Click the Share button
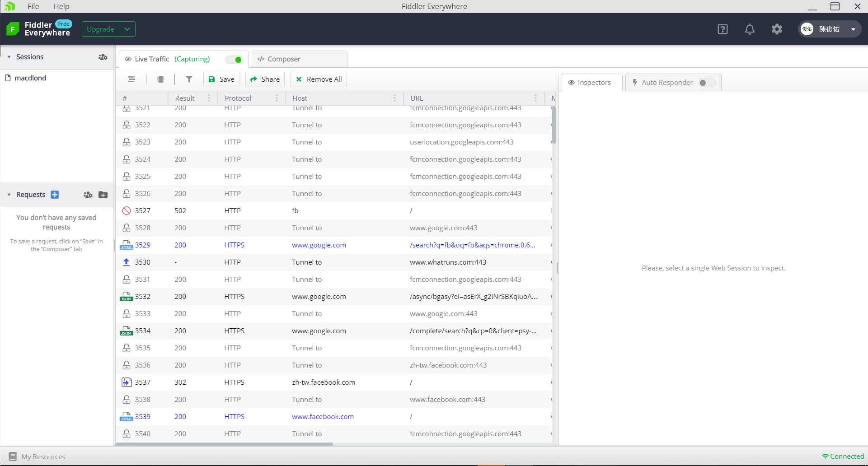The height and width of the screenshot is (466, 868). pyautogui.click(x=265, y=79)
